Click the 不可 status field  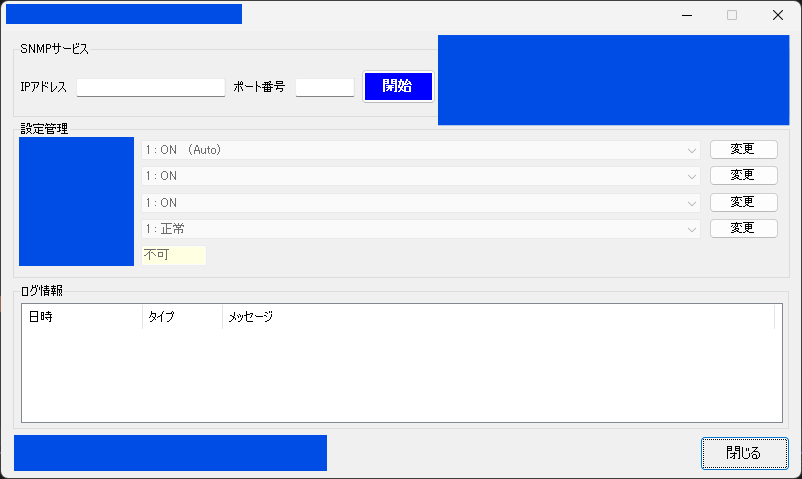(x=174, y=255)
